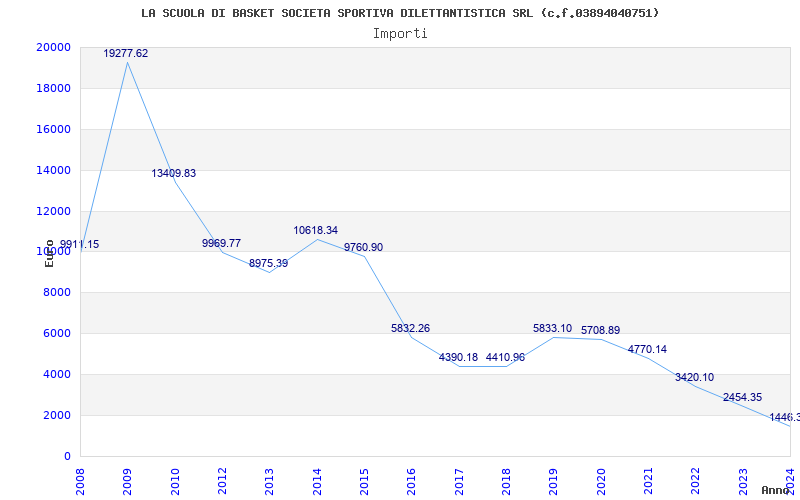
Task: Select the 2012 x-axis year label
Action: click(x=222, y=482)
